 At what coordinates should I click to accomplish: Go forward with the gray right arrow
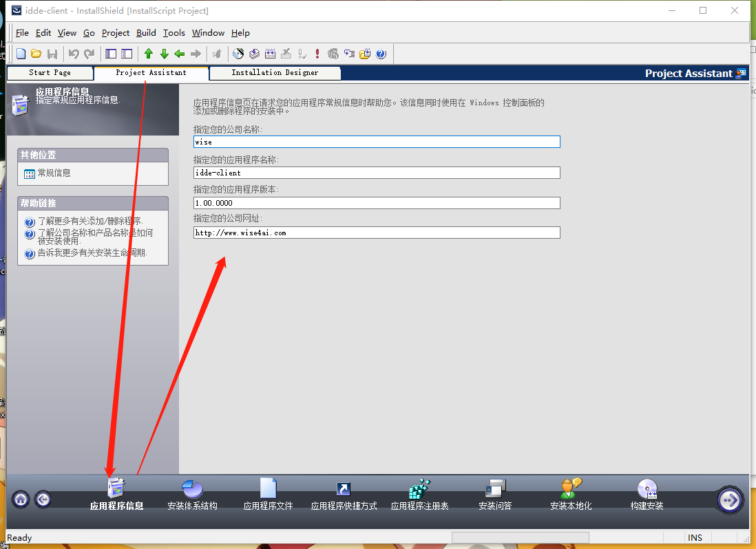[196, 54]
